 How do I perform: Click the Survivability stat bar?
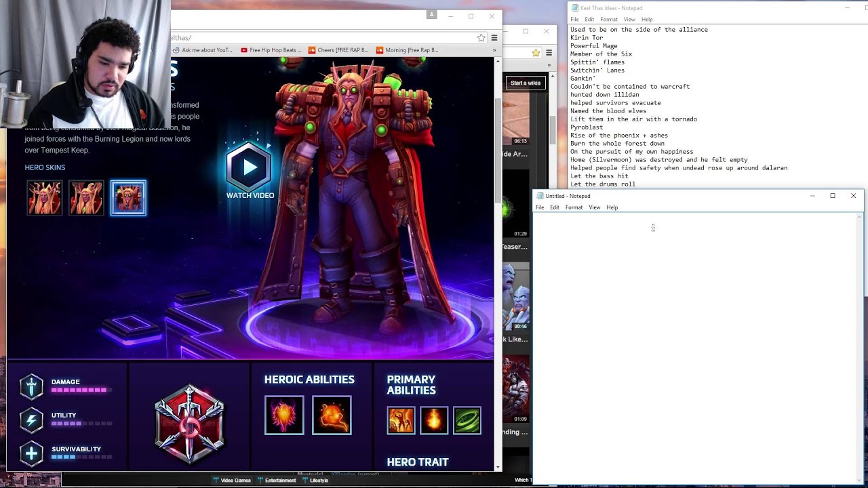tap(81, 457)
